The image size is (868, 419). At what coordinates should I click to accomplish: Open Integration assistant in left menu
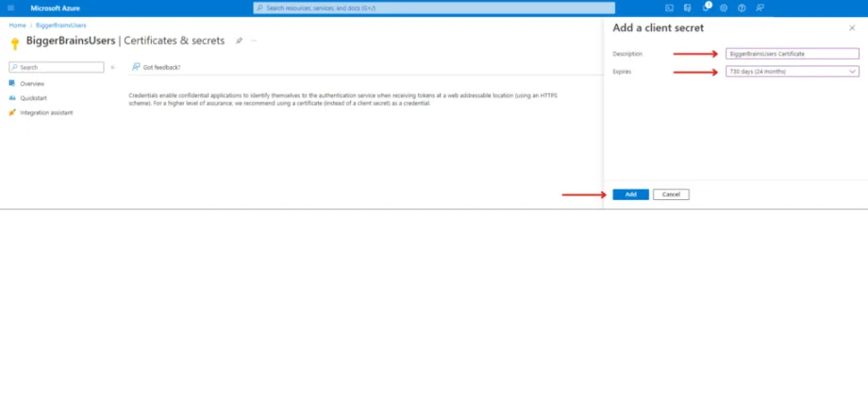(46, 113)
